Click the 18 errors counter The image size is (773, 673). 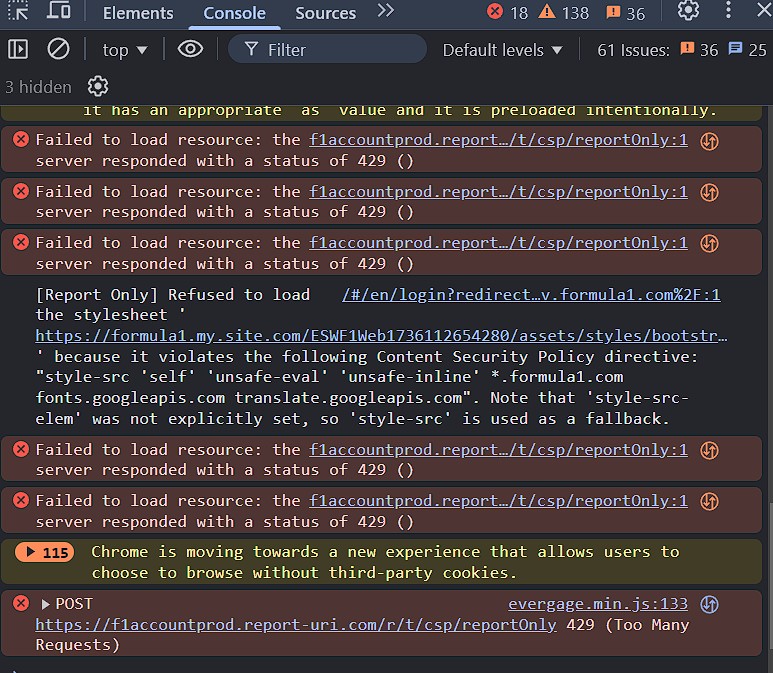[x=507, y=12]
